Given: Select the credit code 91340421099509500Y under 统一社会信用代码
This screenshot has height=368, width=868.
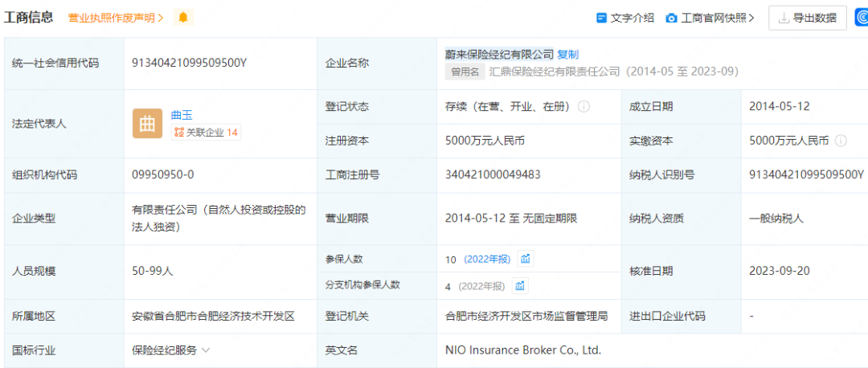Looking at the screenshot, I should [189, 63].
